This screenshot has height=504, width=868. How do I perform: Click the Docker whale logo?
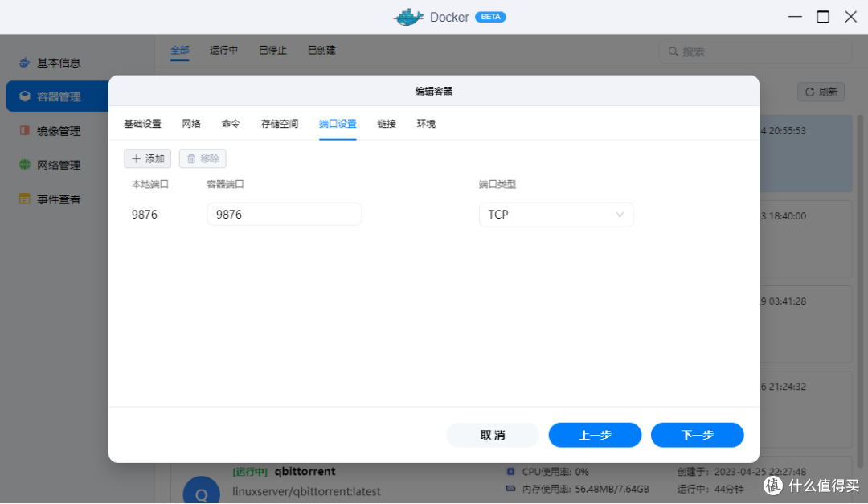[x=407, y=16]
